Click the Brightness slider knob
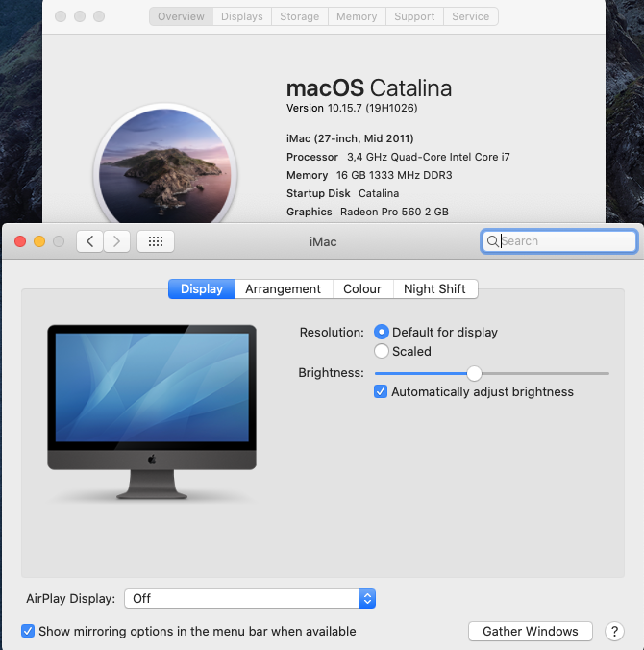Image resolution: width=644 pixels, height=650 pixels. click(474, 373)
